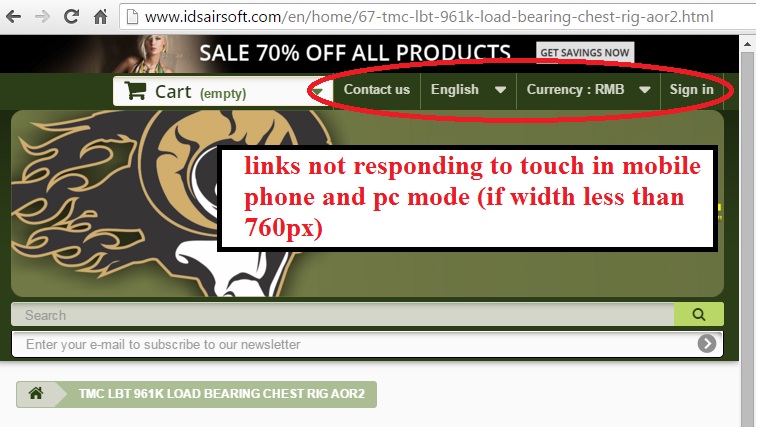Go to home via breadcrumb house icon
This screenshot has width=758, height=430.
(35, 393)
